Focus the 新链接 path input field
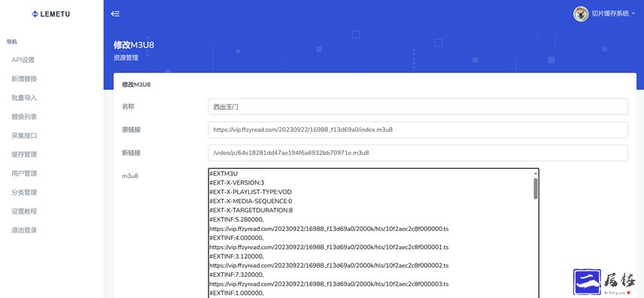 (418, 153)
